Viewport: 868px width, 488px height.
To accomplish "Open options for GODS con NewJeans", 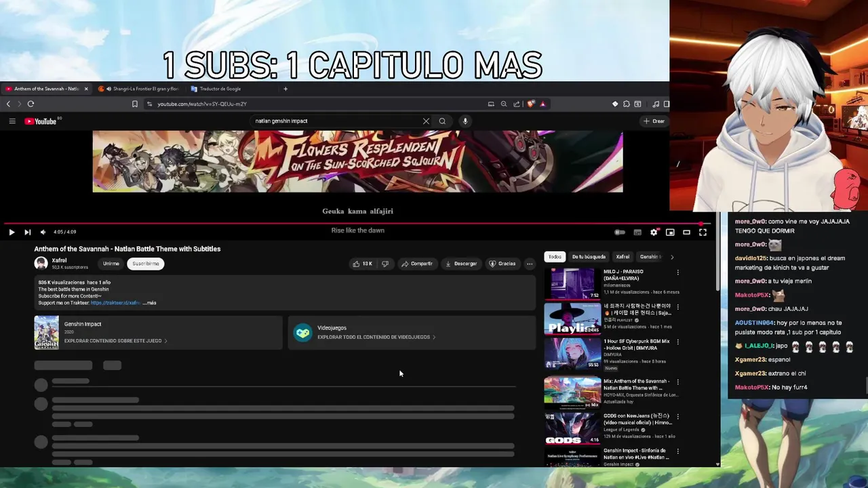I will 677,417.
